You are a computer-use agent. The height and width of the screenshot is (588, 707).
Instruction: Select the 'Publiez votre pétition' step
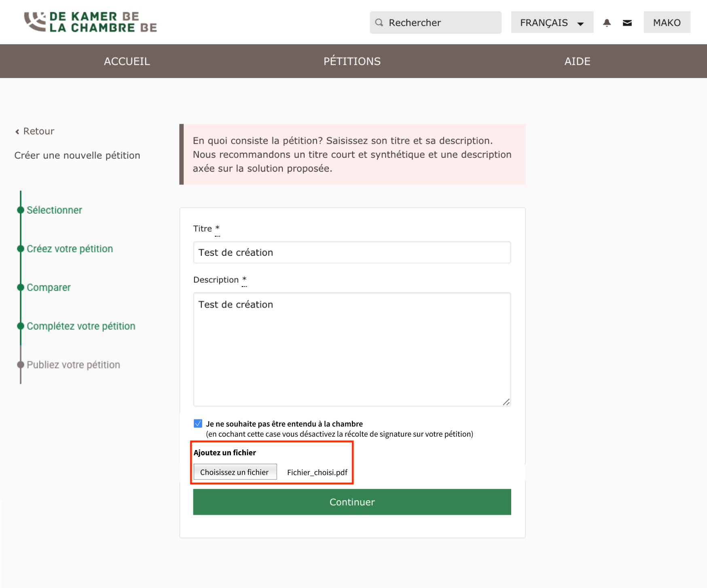pos(73,364)
